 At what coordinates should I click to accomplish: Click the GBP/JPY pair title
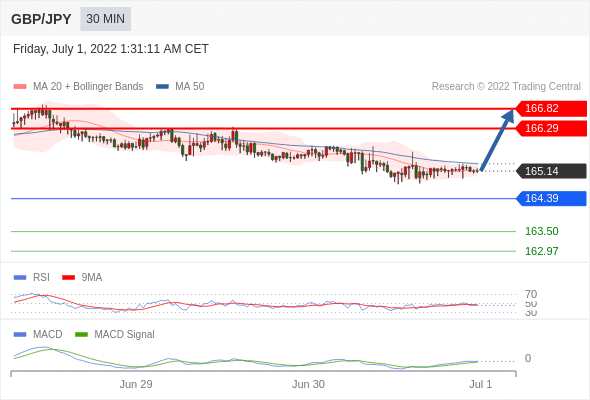tap(41, 19)
